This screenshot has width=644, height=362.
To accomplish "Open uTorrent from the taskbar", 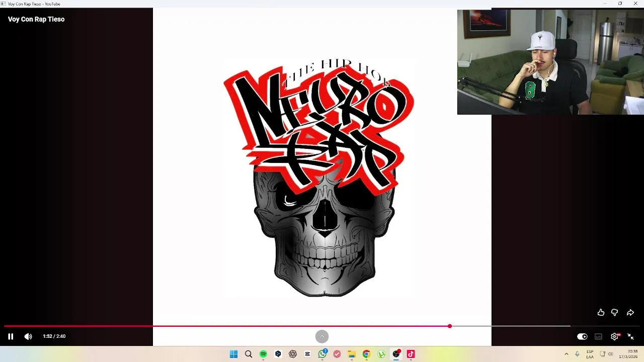I will pos(381,354).
